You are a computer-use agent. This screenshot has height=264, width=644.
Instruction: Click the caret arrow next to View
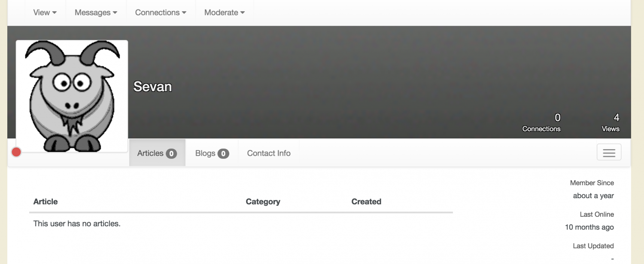55,13
